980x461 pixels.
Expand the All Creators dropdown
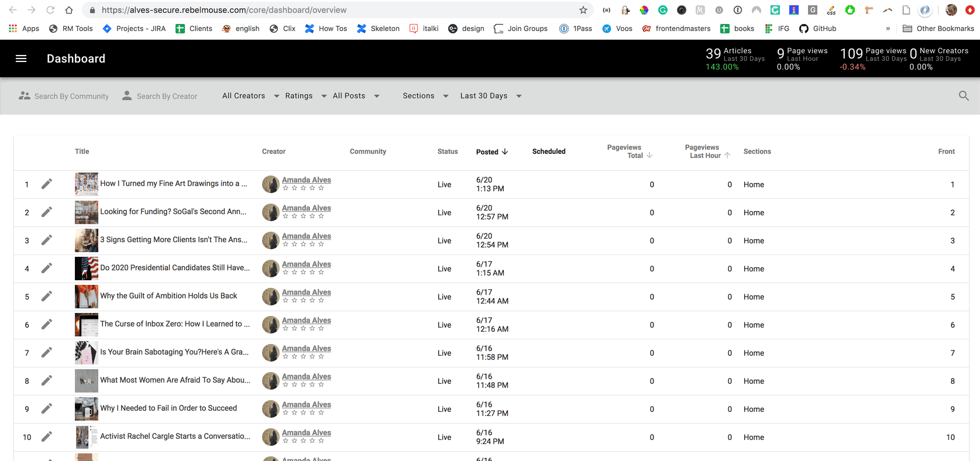(250, 96)
